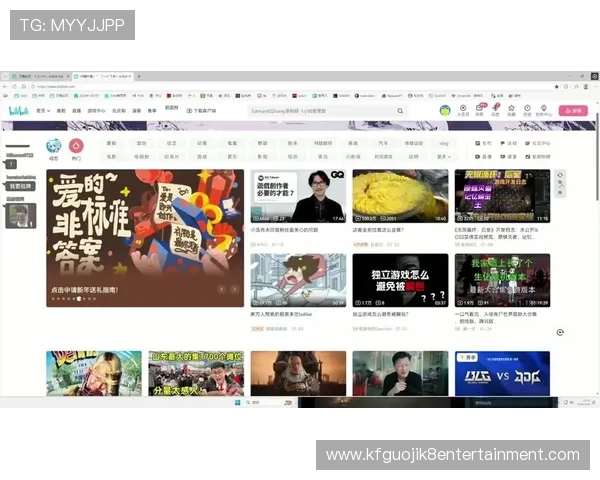Click the carousel pagination dots

point(73,299)
